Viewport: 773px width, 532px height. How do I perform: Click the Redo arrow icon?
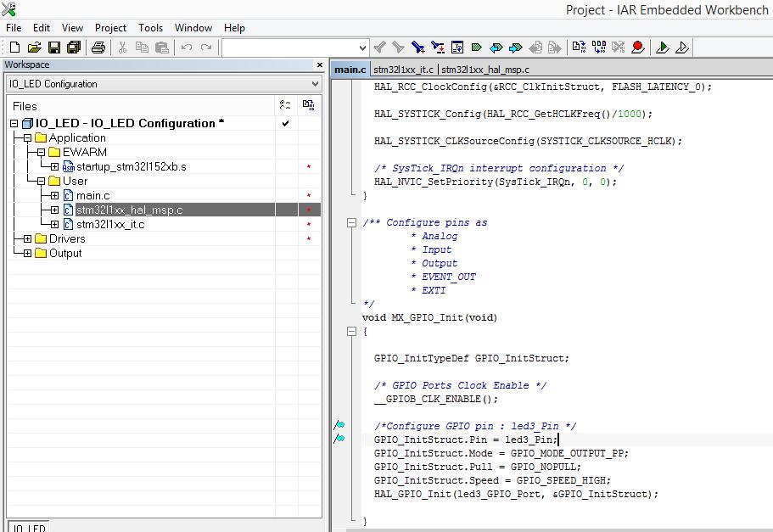pyautogui.click(x=206, y=48)
